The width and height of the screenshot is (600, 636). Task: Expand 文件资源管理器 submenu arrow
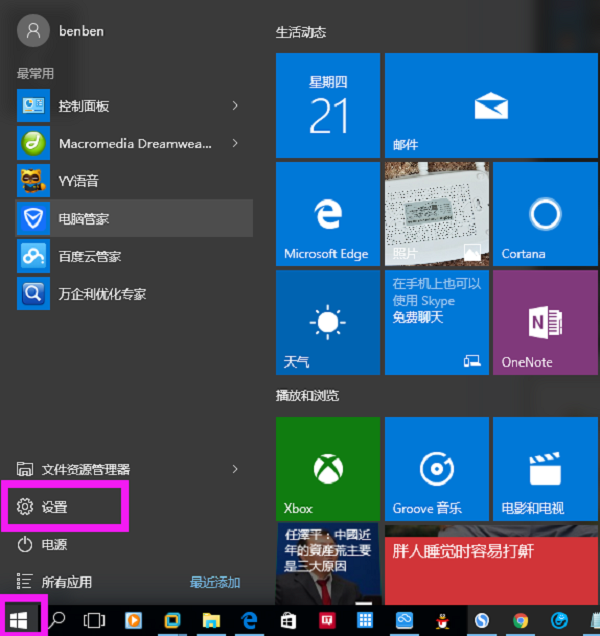point(235,469)
